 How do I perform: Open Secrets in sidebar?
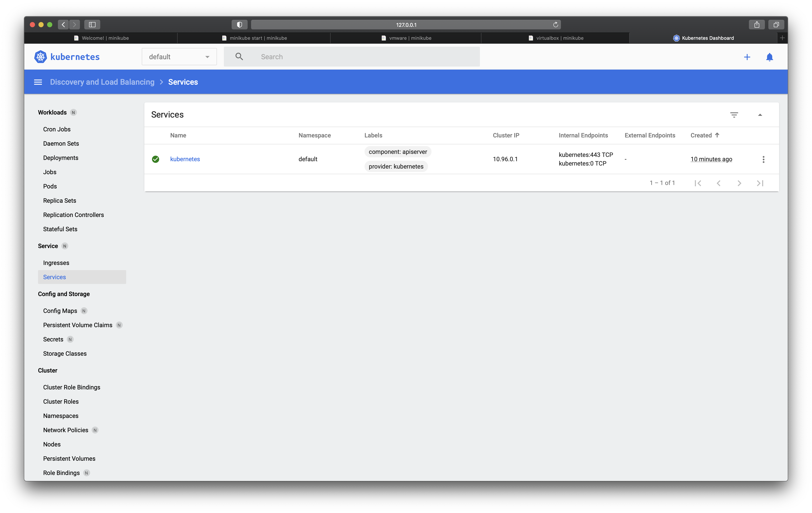pos(53,339)
